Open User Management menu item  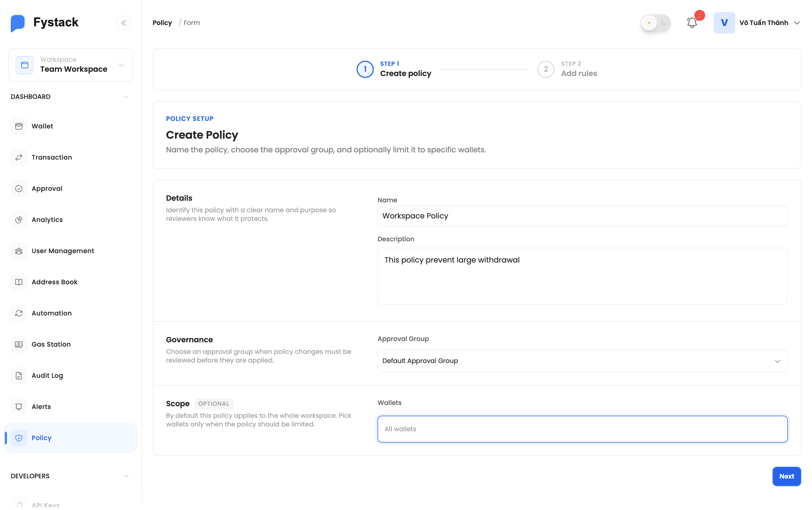tap(71, 251)
